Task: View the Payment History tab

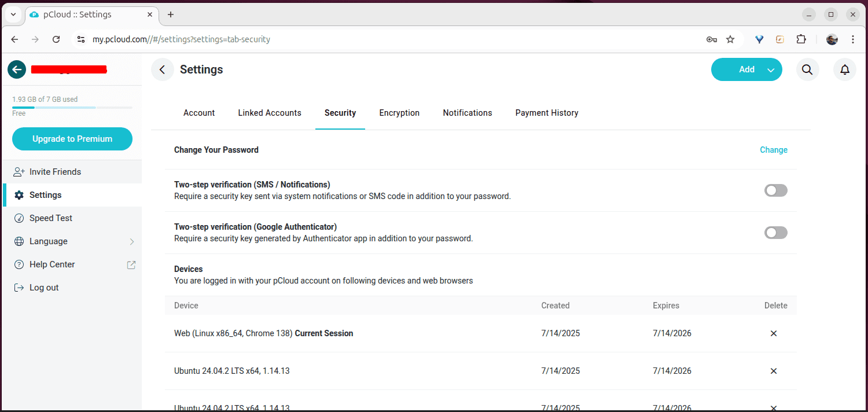Action: point(547,113)
